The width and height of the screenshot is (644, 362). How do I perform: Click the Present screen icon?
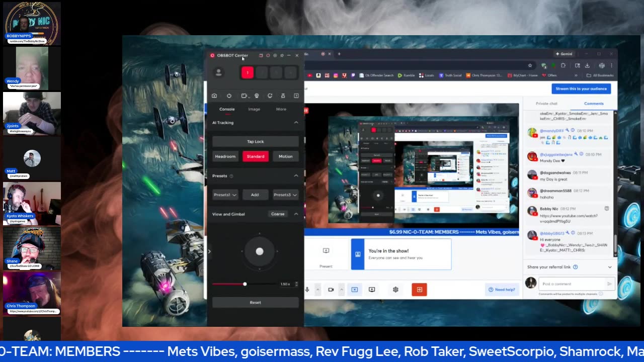point(326,250)
